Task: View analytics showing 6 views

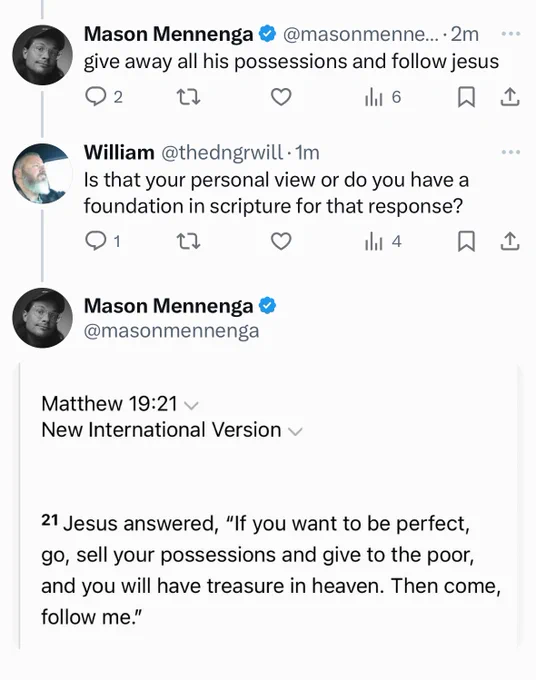Action: coord(383,97)
